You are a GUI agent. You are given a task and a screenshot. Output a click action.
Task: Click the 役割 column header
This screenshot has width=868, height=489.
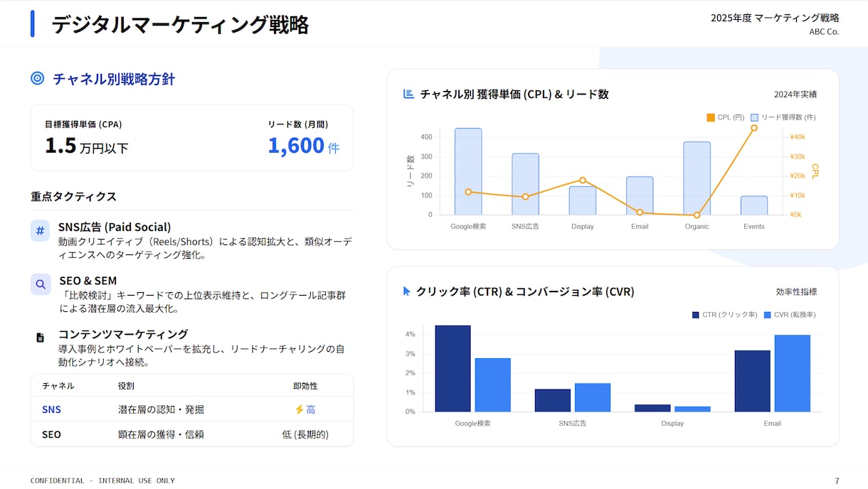point(126,386)
